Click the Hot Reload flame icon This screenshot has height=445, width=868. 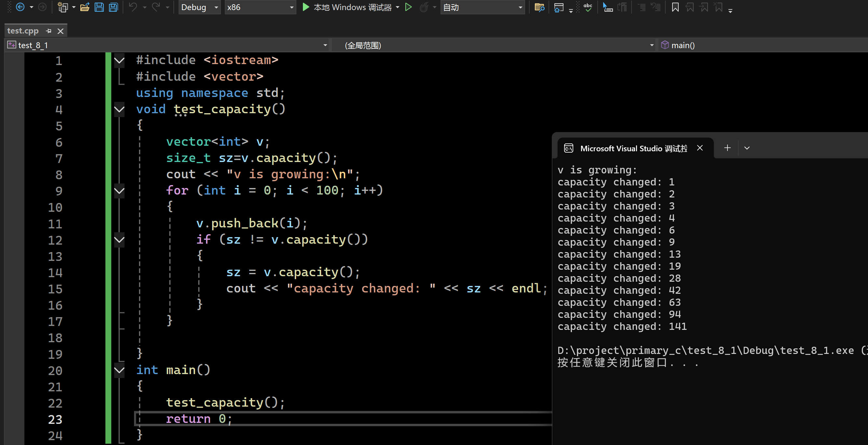424,7
